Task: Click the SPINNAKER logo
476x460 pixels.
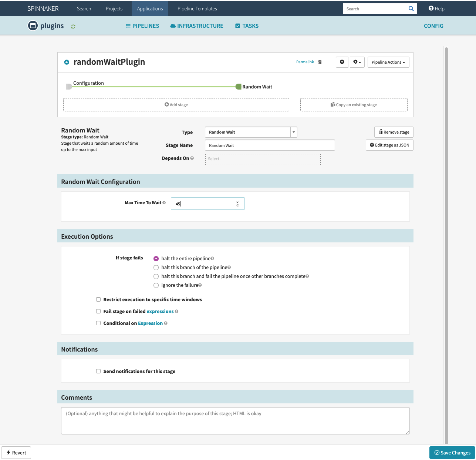Action: pyautogui.click(x=43, y=9)
